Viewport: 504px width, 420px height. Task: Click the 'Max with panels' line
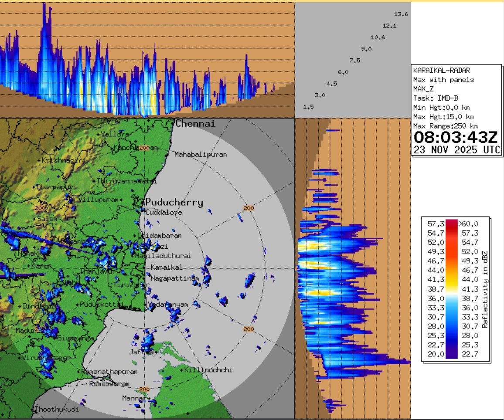pyautogui.click(x=443, y=80)
